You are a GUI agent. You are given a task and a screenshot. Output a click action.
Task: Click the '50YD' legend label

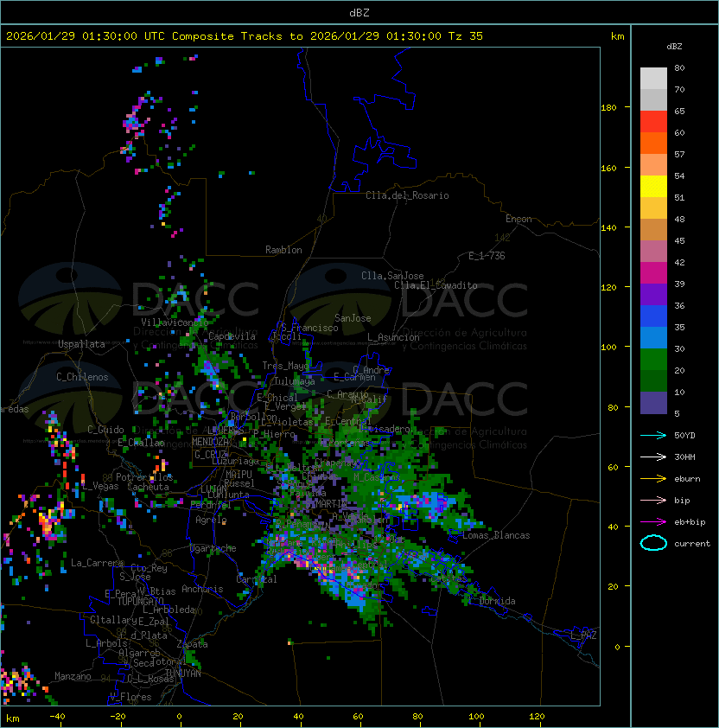[684, 435]
